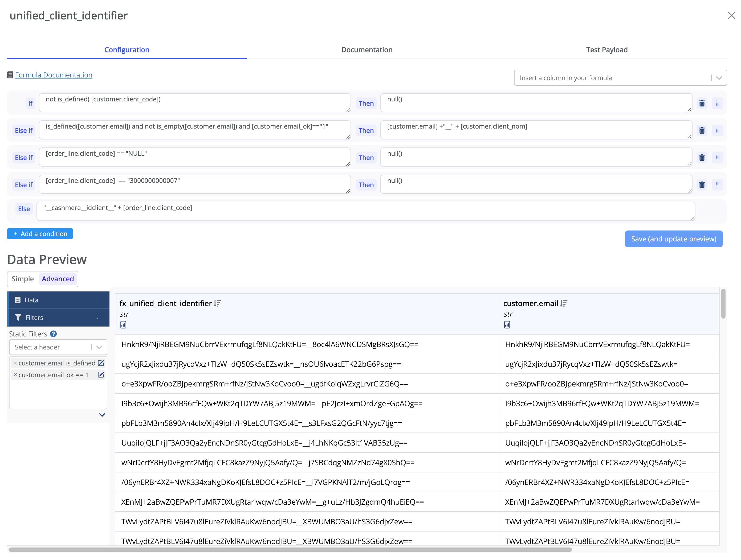Viewport: 741px width, 560px height.
Task: Switch preview to Simple mode
Action: pyautogui.click(x=22, y=279)
